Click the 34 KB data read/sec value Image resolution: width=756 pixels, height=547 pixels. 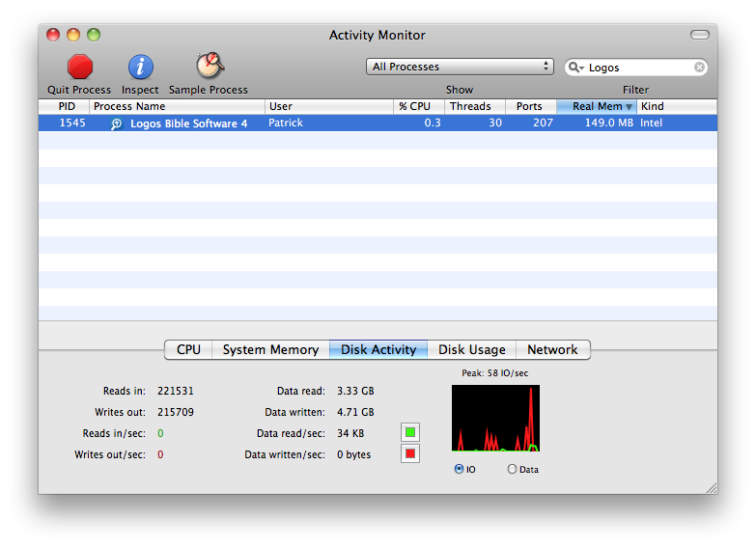(350, 433)
